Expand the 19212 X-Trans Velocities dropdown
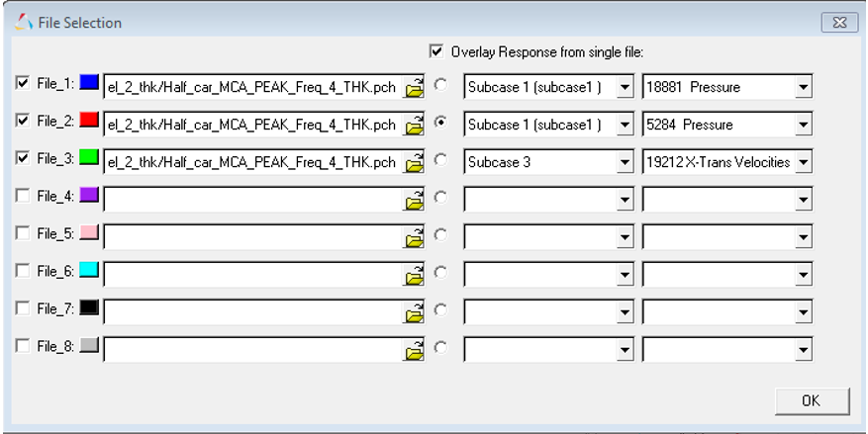The height and width of the screenshot is (434, 868). [x=804, y=162]
